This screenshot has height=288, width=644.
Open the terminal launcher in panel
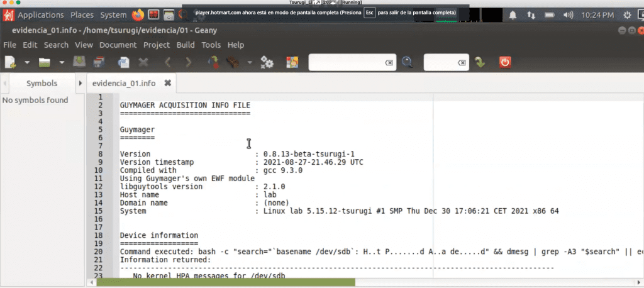pos(154,15)
